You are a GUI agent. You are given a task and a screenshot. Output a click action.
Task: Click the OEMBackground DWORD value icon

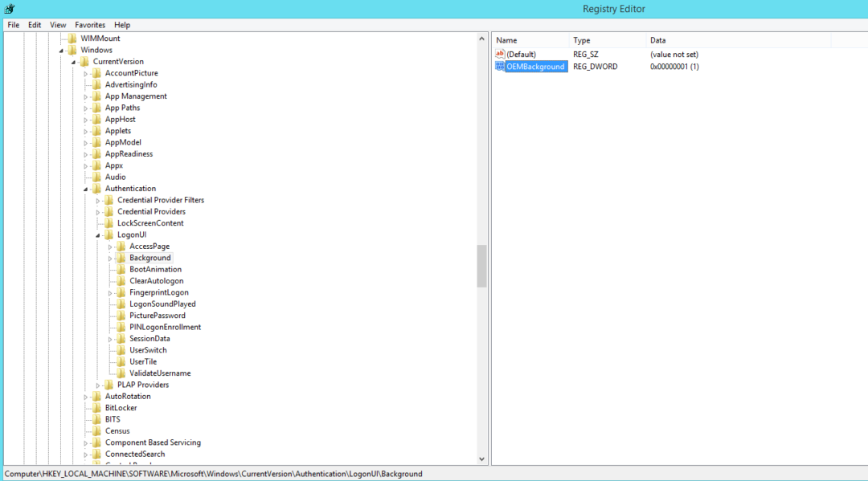(x=499, y=67)
